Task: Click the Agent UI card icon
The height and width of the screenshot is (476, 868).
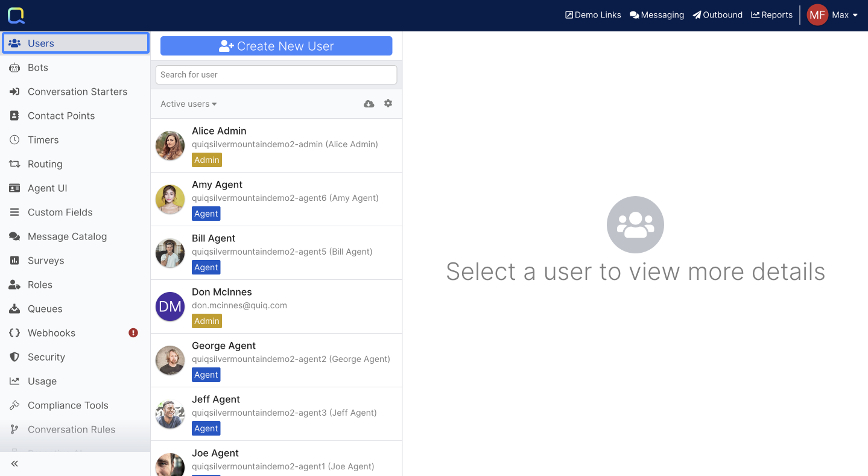Action: (x=14, y=188)
